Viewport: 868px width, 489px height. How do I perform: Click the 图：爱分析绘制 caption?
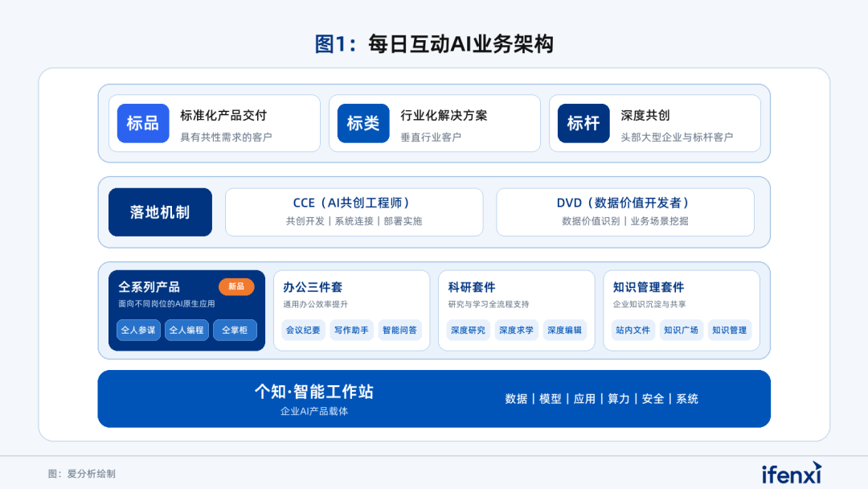point(82,474)
